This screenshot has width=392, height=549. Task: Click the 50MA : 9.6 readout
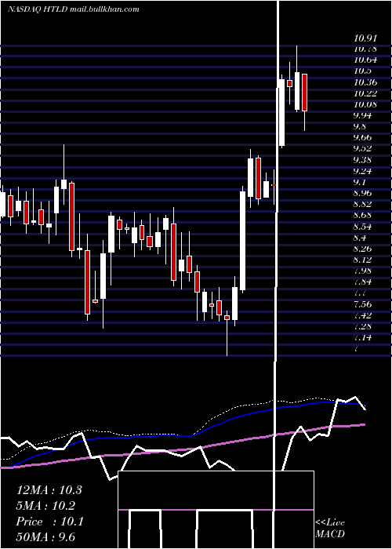tap(45, 536)
